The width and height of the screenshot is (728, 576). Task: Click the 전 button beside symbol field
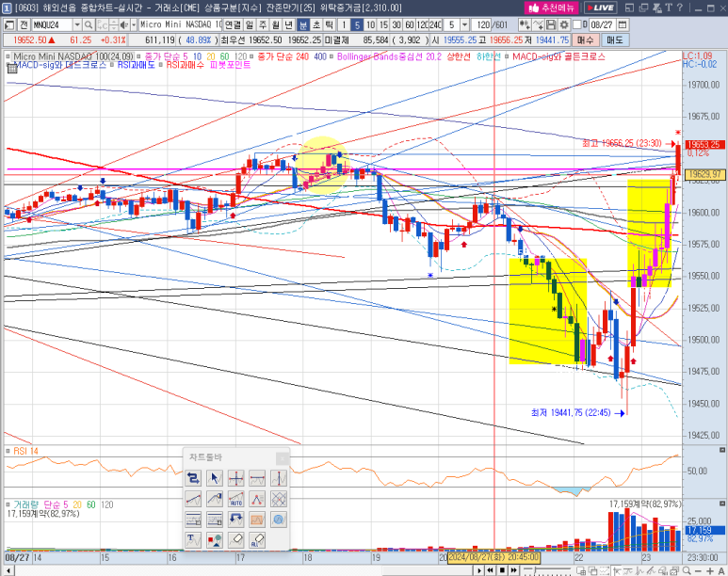point(24,25)
